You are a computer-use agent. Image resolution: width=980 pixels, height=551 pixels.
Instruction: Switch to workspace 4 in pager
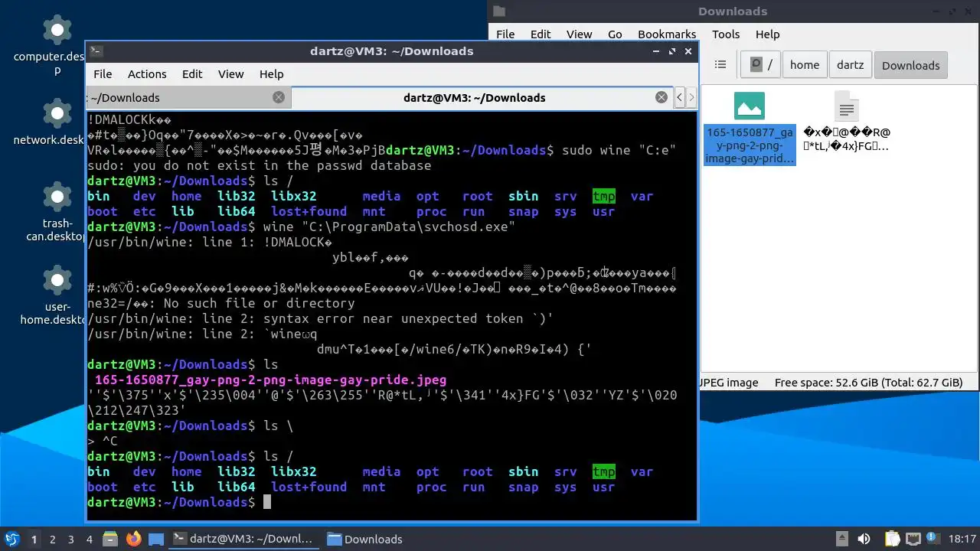click(89, 539)
